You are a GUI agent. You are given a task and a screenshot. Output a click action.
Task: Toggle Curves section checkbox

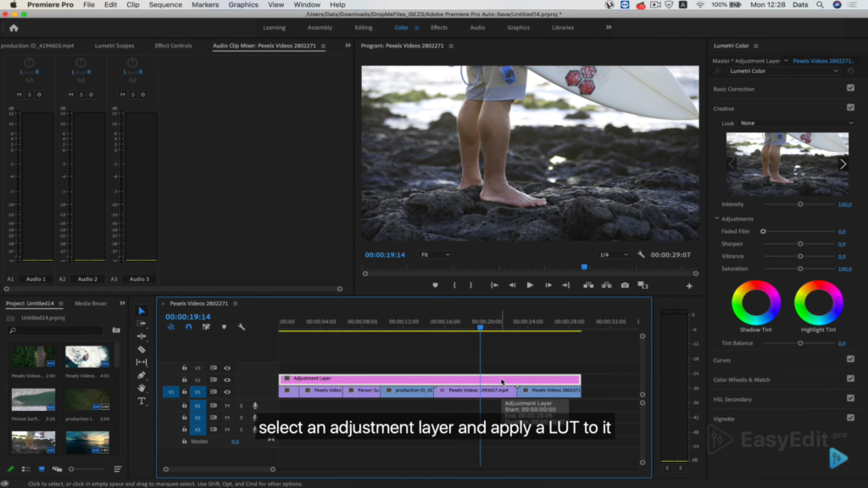coord(850,359)
